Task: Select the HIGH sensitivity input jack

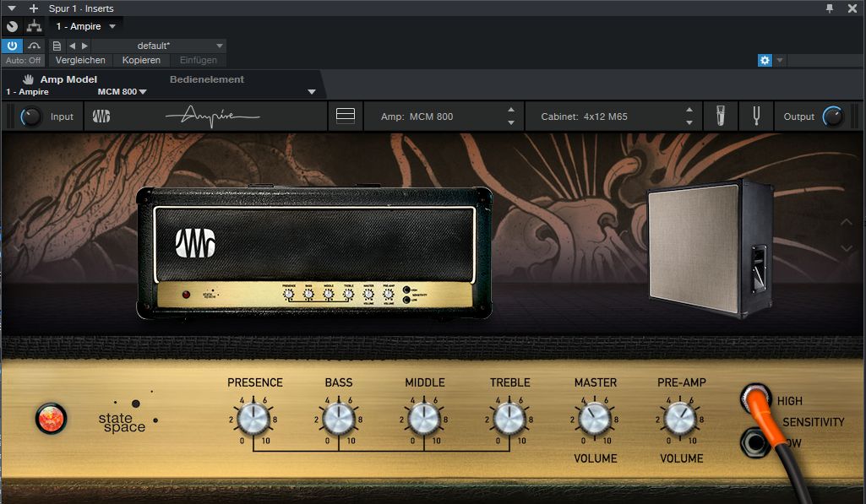Action: (755, 398)
